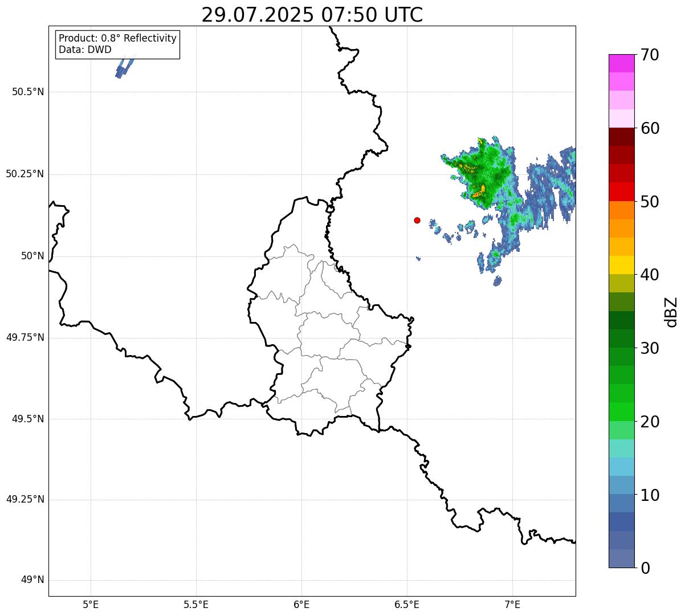
Task: Click the 5°E longitude label
Action: pyautogui.click(x=91, y=605)
